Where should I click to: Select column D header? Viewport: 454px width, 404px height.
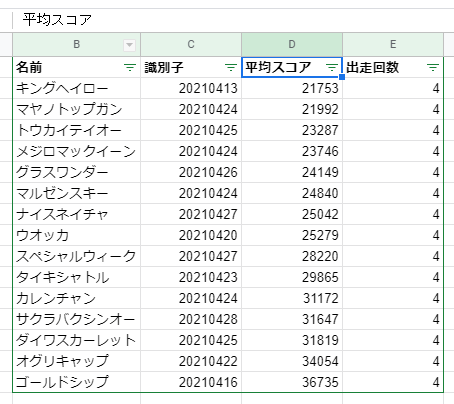(x=292, y=44)
